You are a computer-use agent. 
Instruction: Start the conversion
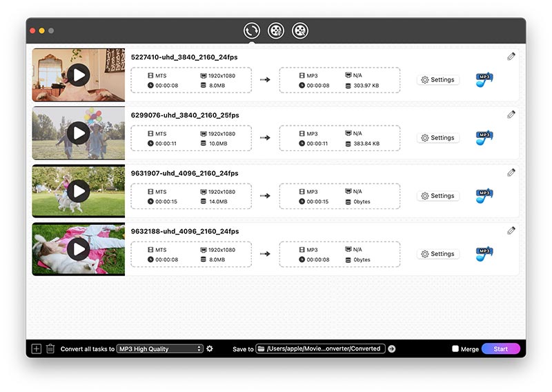[x=501, y=349]
